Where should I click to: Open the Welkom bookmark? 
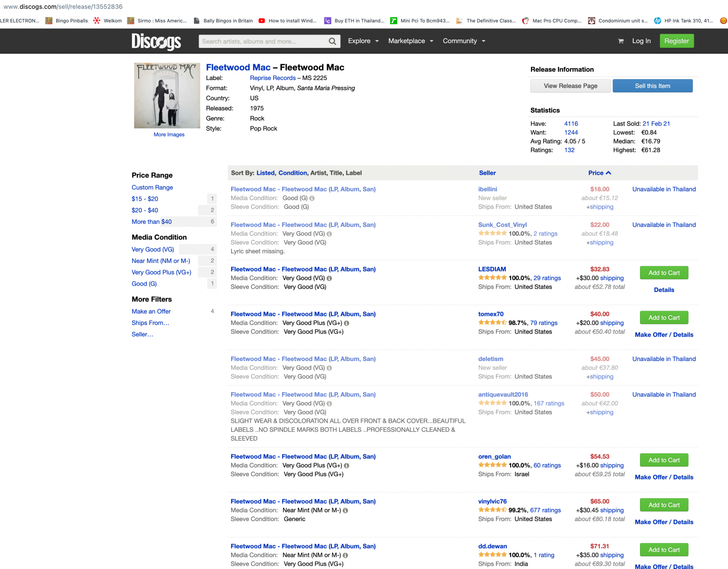[108, 21]
